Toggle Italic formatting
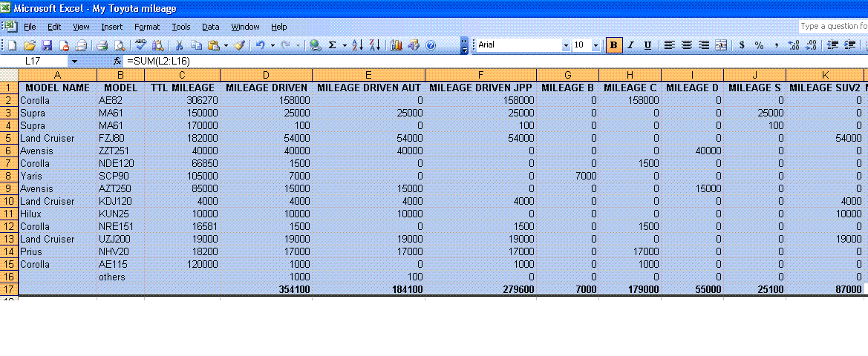The image size is (868, 356). click(x=630, y=45)
